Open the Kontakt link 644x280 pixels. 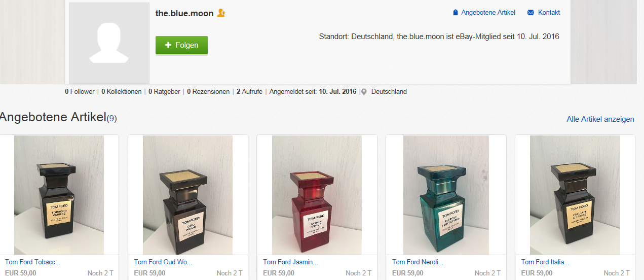(549, 13)
